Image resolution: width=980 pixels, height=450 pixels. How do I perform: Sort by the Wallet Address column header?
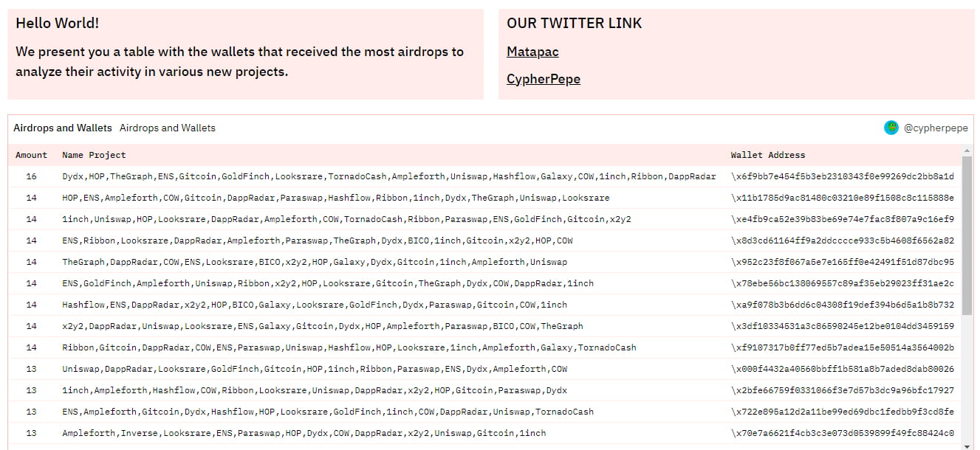(x=768, y=155)
